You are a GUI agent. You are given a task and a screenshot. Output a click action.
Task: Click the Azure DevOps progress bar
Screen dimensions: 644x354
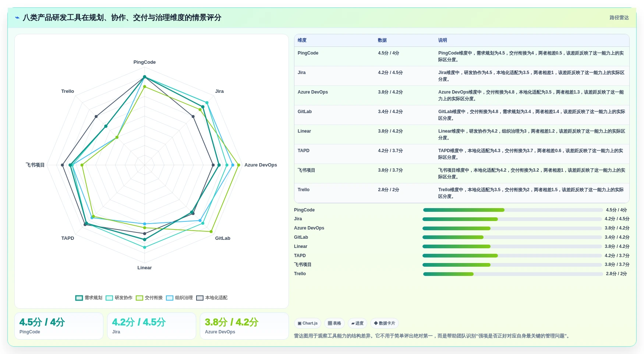coord(512,228)
